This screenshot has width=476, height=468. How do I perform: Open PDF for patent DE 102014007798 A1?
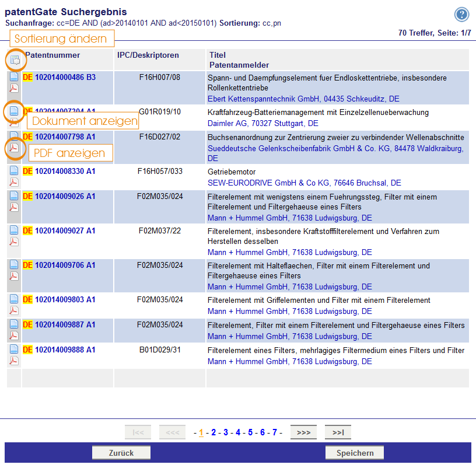[14, 148]
